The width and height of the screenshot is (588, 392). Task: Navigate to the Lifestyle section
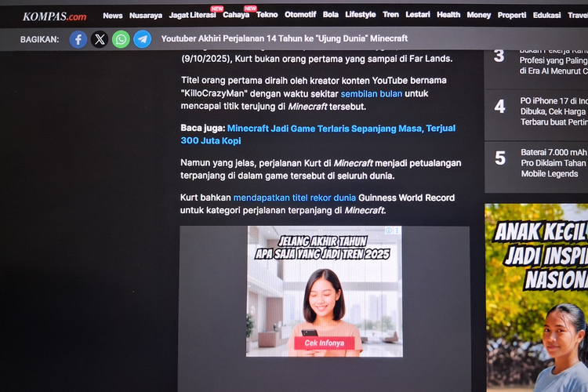pos(361,15)
